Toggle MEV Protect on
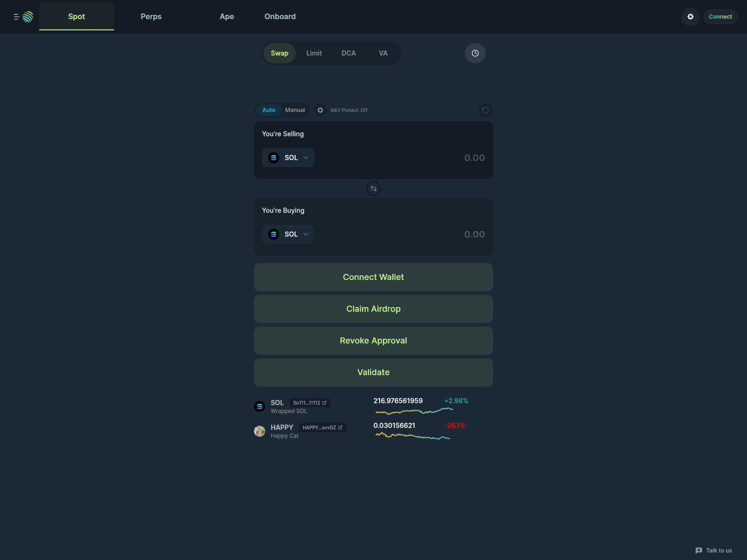Screen dimensions: 747x560 (348, 110)
